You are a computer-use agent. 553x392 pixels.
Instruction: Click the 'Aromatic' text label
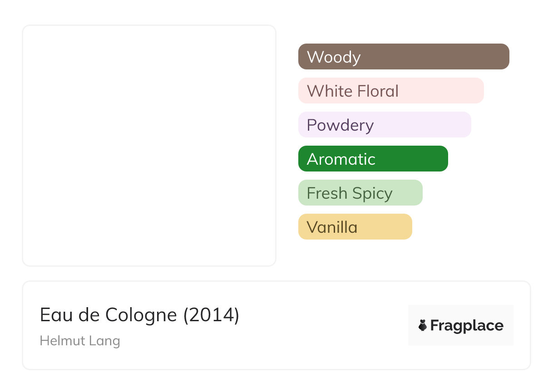point(341,159)
